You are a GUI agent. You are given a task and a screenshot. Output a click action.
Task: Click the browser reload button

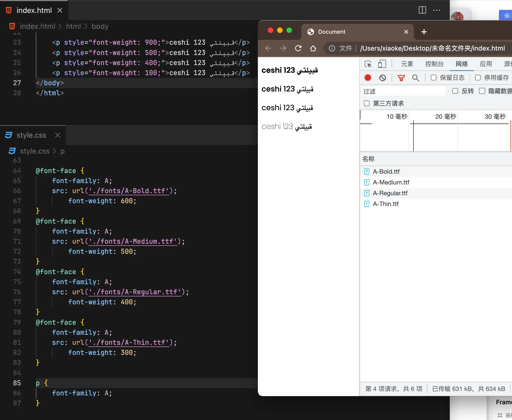click(x=298, y=48)
